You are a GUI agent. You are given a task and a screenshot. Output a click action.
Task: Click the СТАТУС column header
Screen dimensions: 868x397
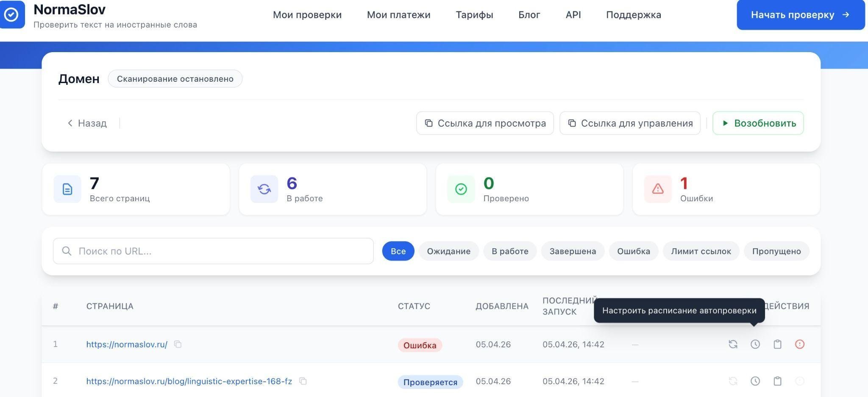tap(414, 306)
